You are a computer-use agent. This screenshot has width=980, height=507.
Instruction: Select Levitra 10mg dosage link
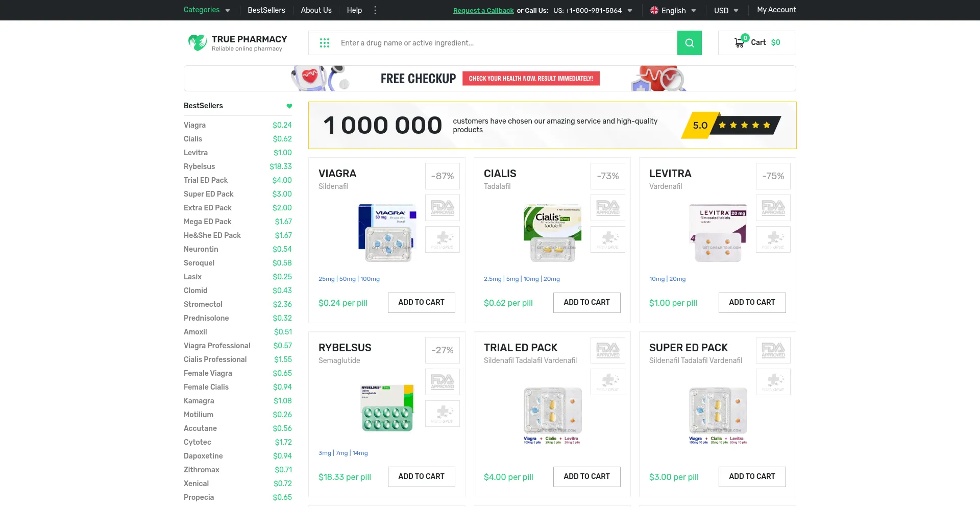click(657, 279)
